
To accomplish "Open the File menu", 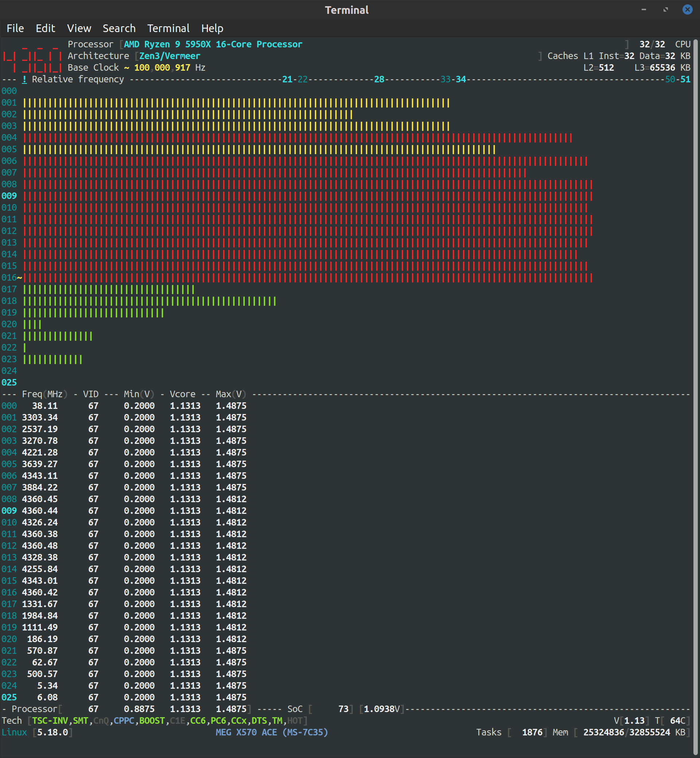I will [x=15, y=28].
